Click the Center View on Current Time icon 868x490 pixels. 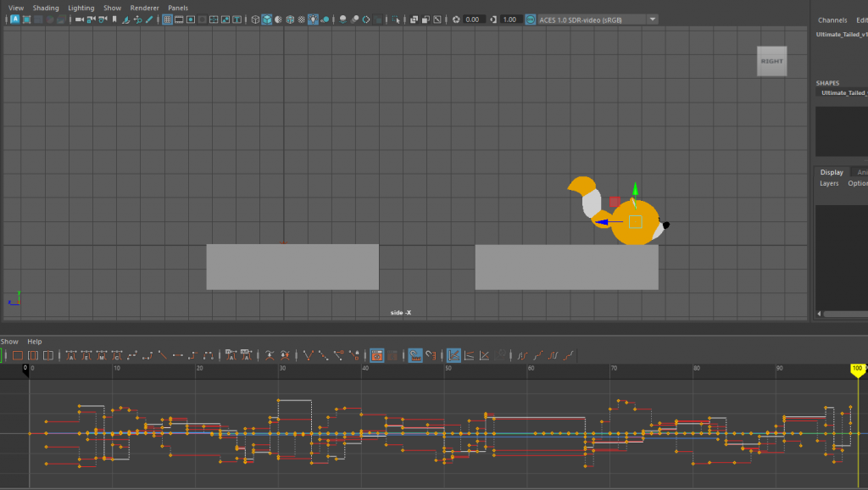click(48, 355)
